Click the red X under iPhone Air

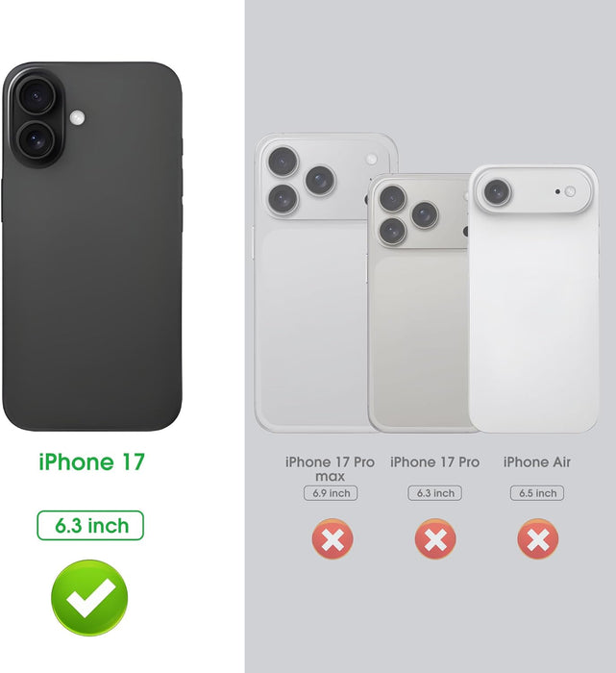pos(538,539)
